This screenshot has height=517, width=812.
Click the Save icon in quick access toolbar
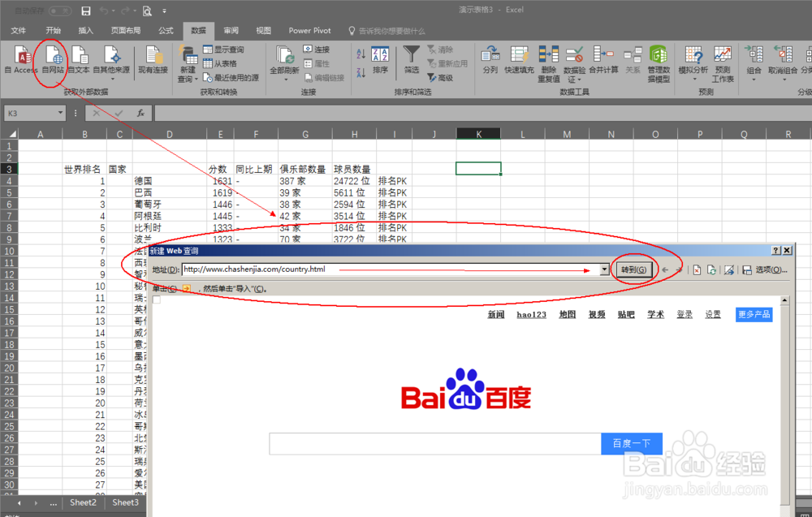click(x=86, y=11)
